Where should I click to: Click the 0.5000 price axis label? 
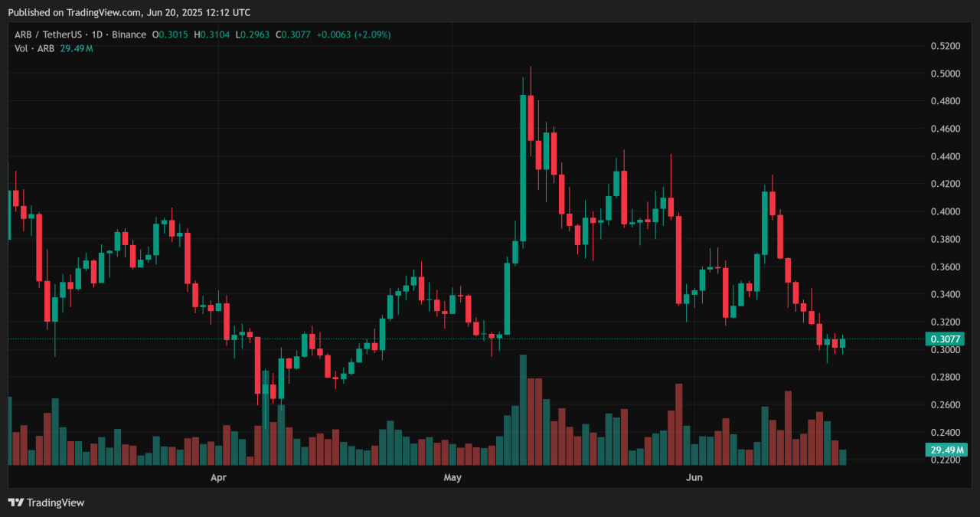tap(945, 74)
